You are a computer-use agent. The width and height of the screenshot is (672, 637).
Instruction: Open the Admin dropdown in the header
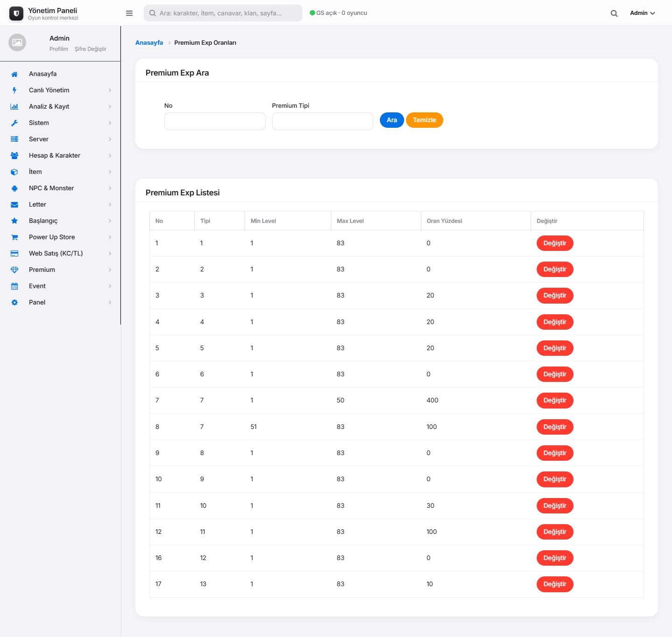pyautogui.click(x=643, y=13)
